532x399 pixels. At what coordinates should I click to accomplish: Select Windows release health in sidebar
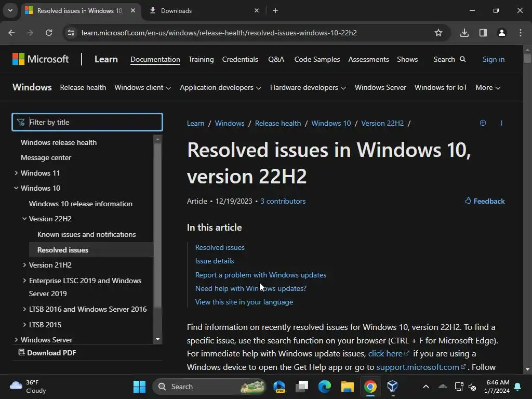click(59, 142)
